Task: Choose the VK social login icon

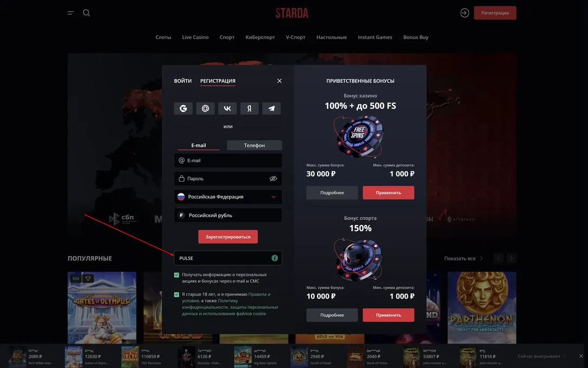Action: pyautogui.click(x=227, y=109)
